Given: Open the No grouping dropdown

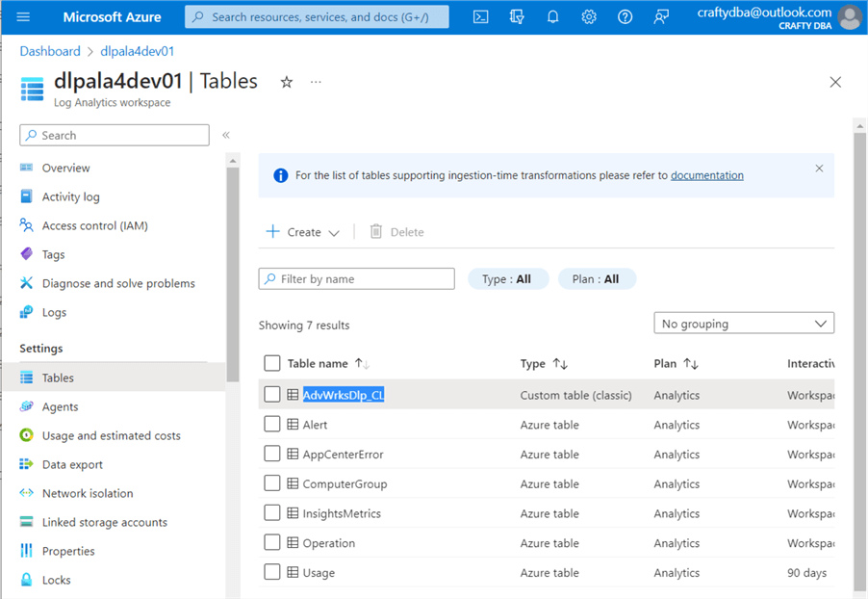Looking at the screenshot, I should 744,324.
